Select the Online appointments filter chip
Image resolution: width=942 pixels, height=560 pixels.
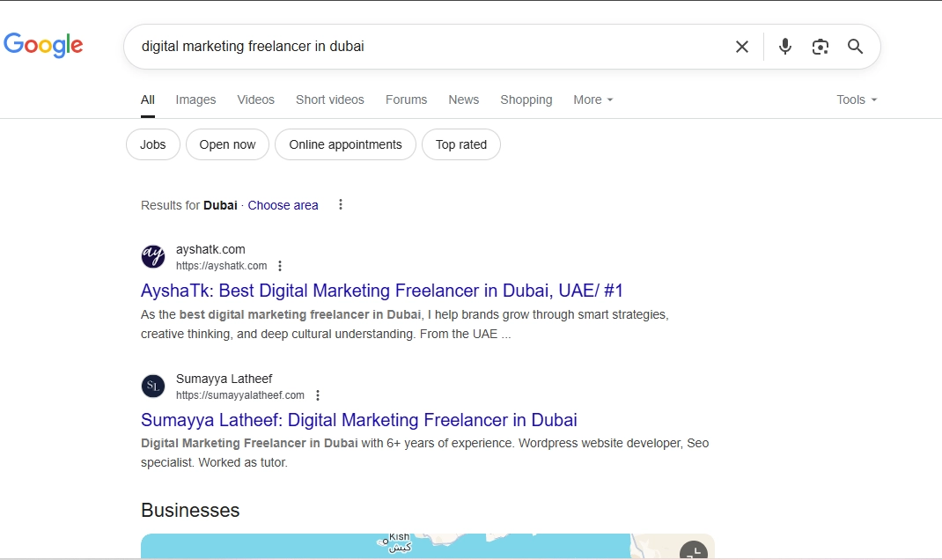coord(345,144)
